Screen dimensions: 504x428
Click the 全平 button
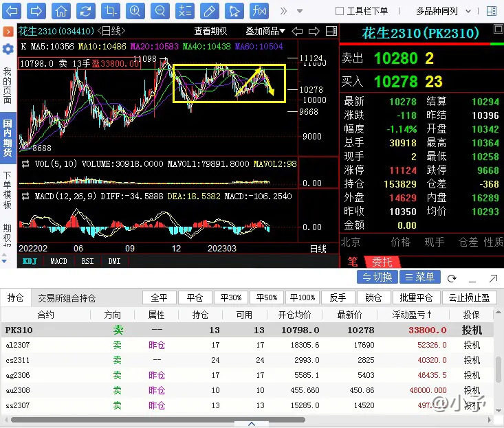coord(160,297)
